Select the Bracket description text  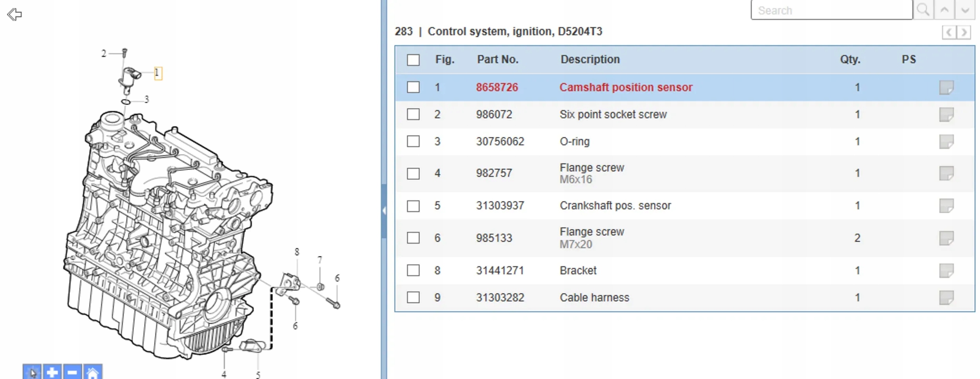point(578,270)
